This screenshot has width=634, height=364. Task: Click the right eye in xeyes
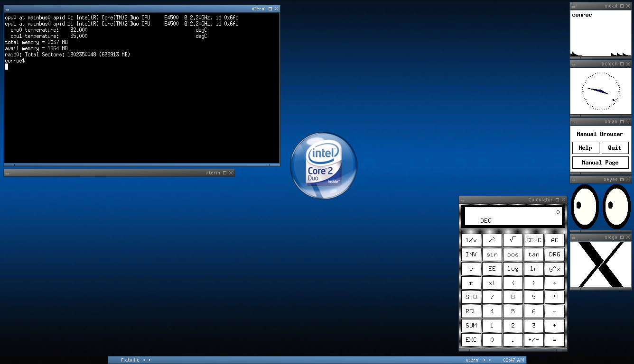point(616,206)
